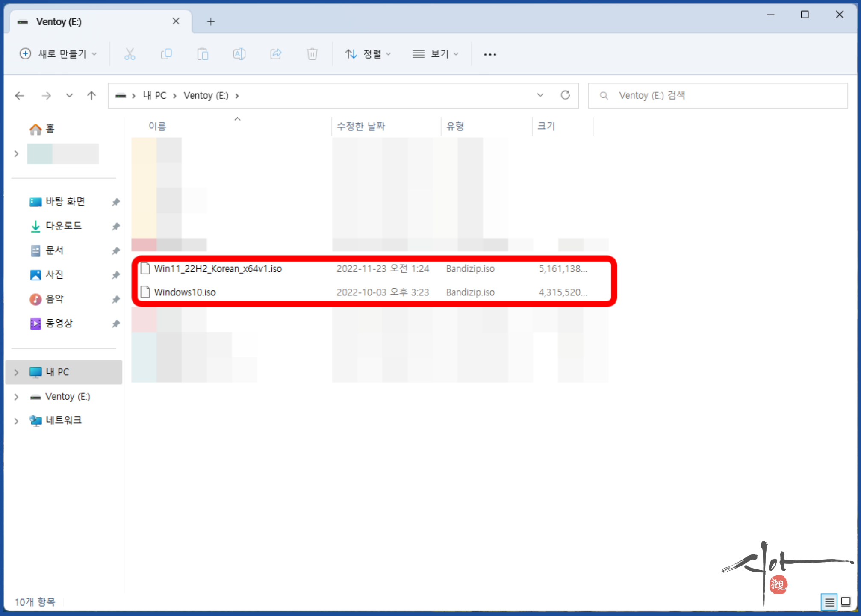Viewport: 861px width, 616px height.
Task: Open a new tab with plus button
Action: click(x=210, y=21)
